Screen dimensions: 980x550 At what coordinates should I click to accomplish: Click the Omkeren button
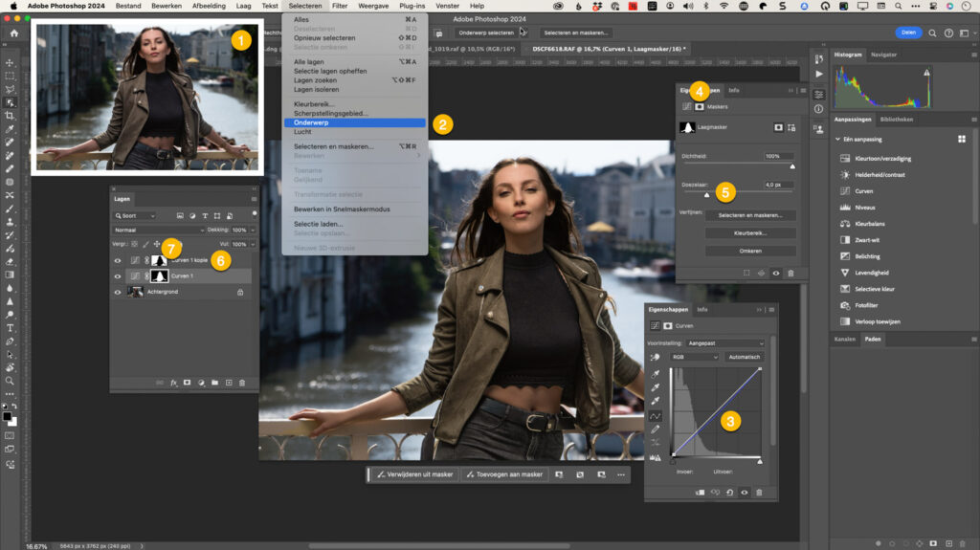click(750, 251)
